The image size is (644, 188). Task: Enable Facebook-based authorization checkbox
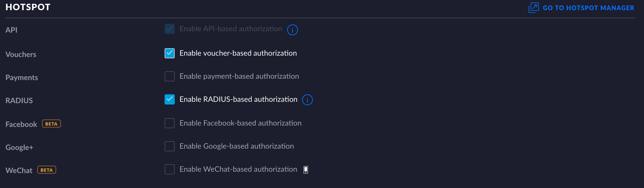(x=169, y=123)
